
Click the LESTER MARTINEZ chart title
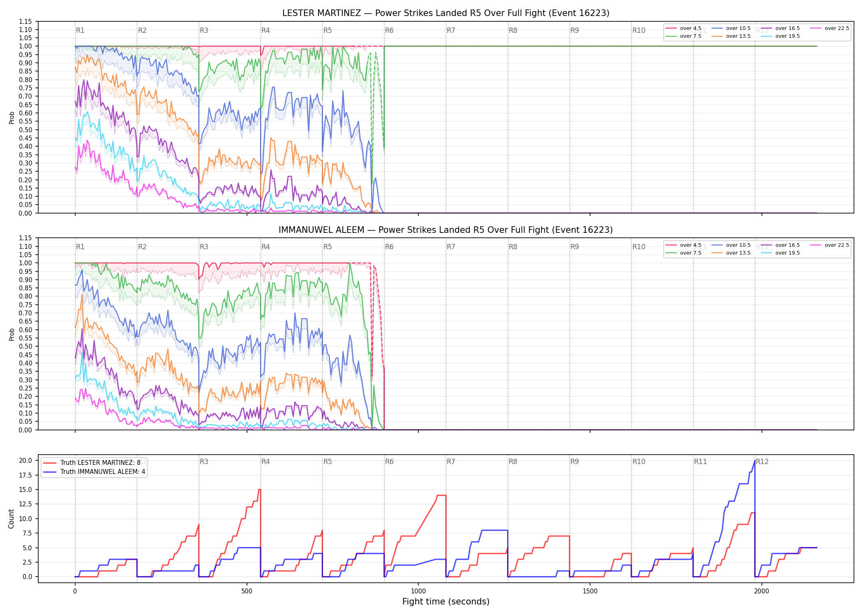pyautogui.click(x=445, y=13)
